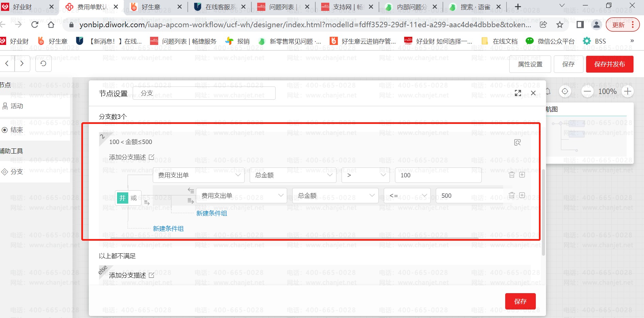This screenshot has width=644, height=318.
Task: Add a condition after the value 500 row
Action: (x=522, y=195)
